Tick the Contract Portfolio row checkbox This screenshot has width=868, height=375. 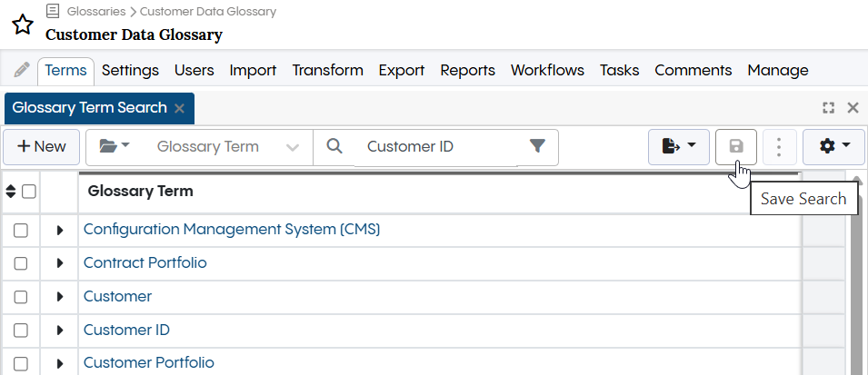pos(21,263)
